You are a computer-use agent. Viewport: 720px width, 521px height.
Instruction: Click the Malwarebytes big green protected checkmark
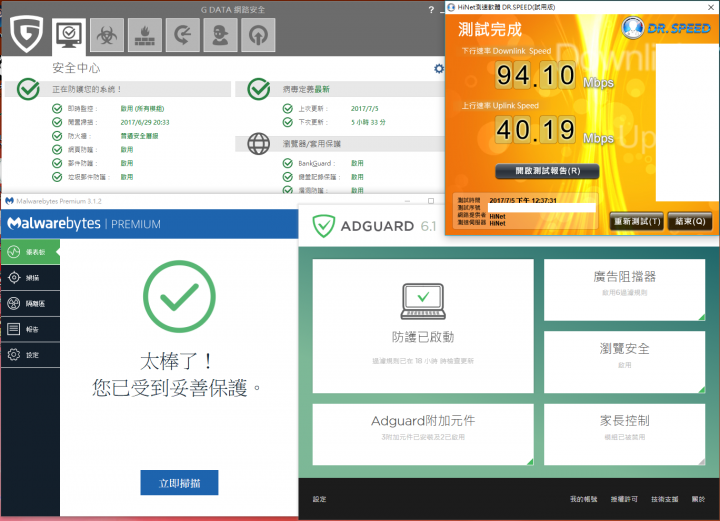pos(179,296)
